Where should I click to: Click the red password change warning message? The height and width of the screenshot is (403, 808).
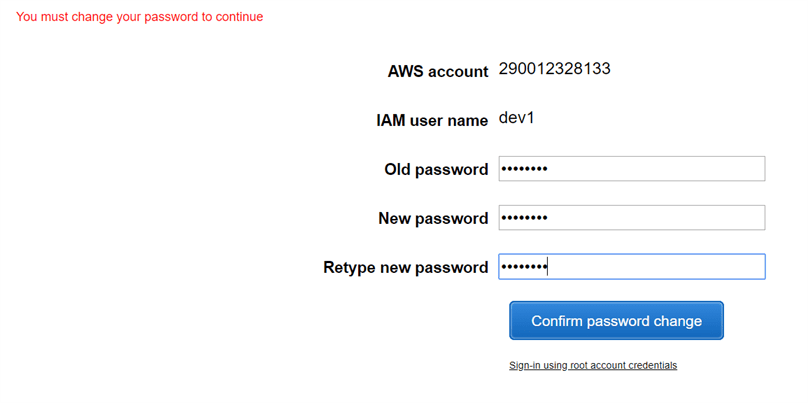pos(140,17)
